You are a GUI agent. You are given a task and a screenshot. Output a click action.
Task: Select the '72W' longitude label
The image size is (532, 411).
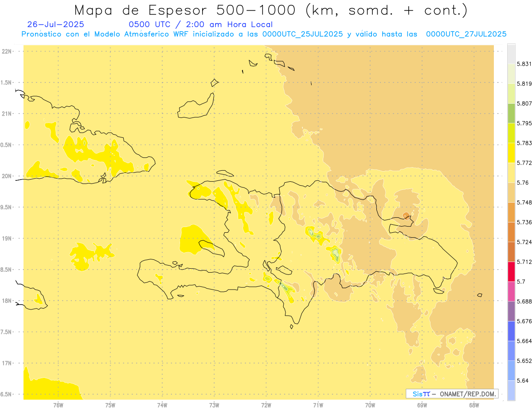[x=266, y=405]
